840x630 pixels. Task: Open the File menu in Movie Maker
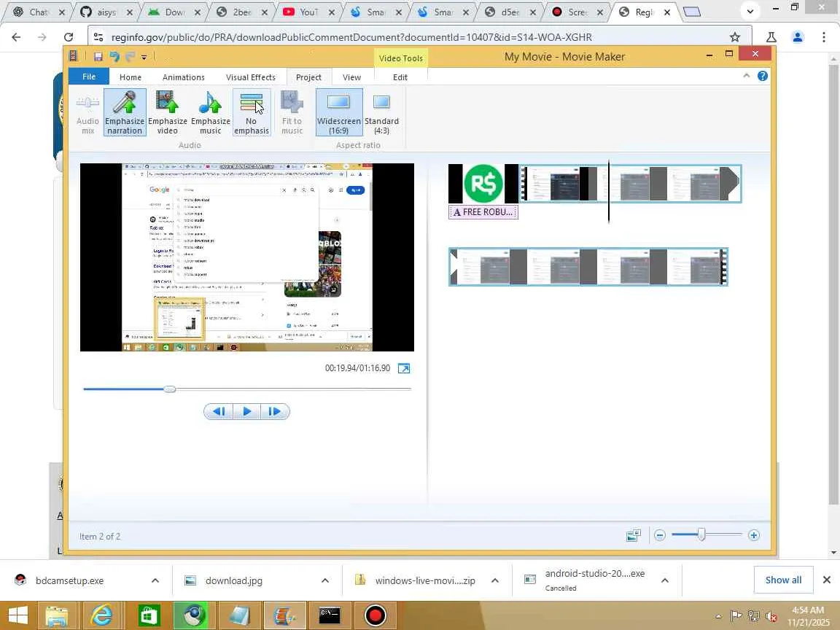[89, 77]
